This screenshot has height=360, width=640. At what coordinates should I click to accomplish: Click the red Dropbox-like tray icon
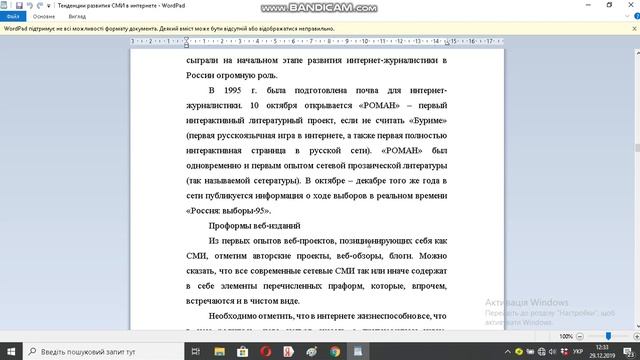[x=564, y=351]
